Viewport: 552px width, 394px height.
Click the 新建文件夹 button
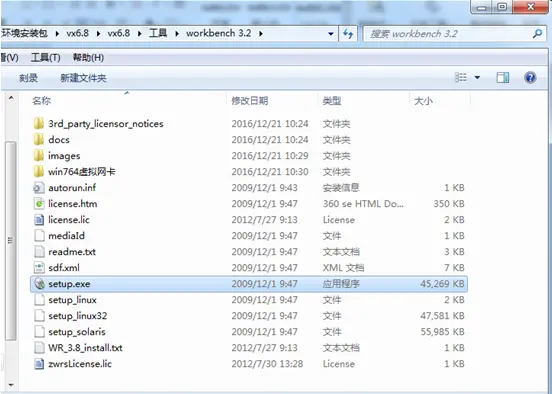[x=83, y=78]
